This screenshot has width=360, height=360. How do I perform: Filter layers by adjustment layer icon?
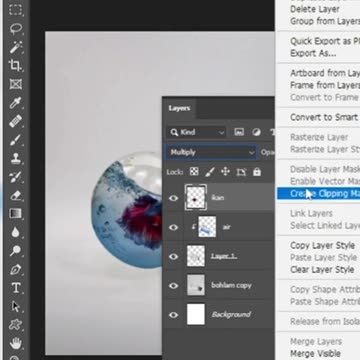click(256, 132)
